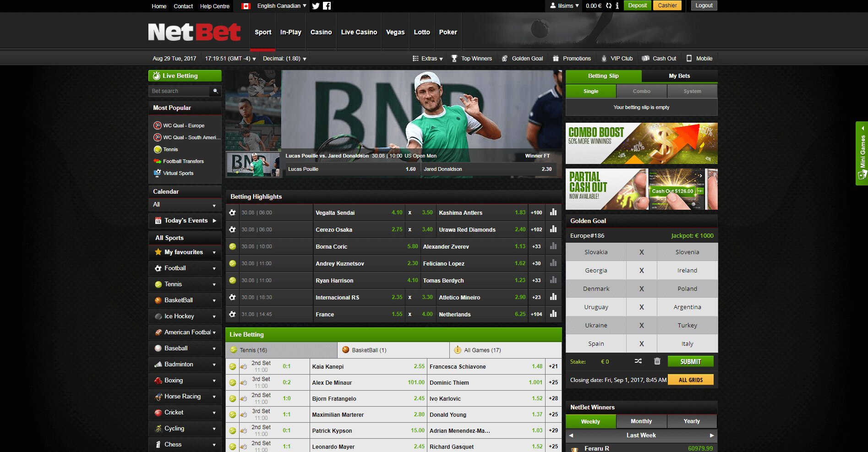The height and width of the screenshot is (452, 868).
Task: Click the Bet search input field
Action: 180,91
